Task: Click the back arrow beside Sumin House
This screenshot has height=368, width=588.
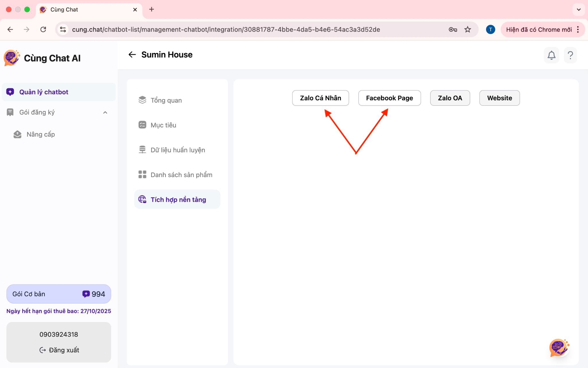Action: pyautogui.click(x=132, y=55)
